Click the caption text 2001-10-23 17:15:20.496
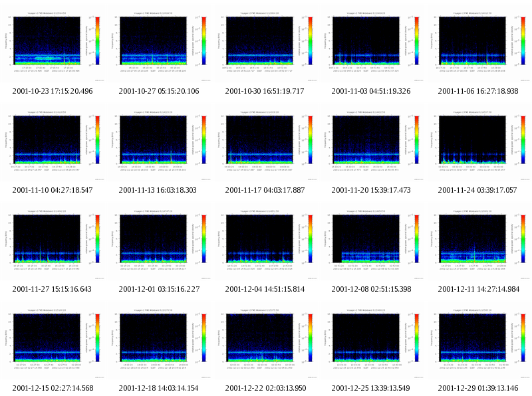Screen dimensions: 532x396 click(x=53, y=91)
